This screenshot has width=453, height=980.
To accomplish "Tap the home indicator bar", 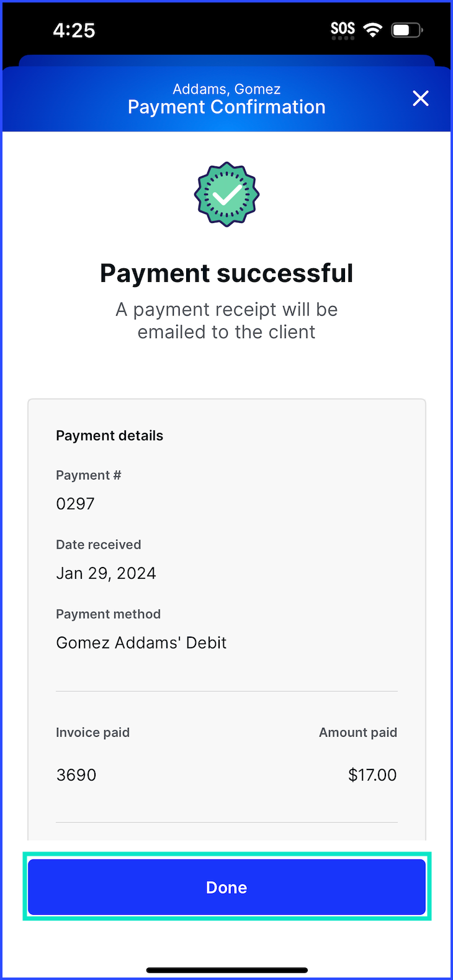I will tap(226, 970).
